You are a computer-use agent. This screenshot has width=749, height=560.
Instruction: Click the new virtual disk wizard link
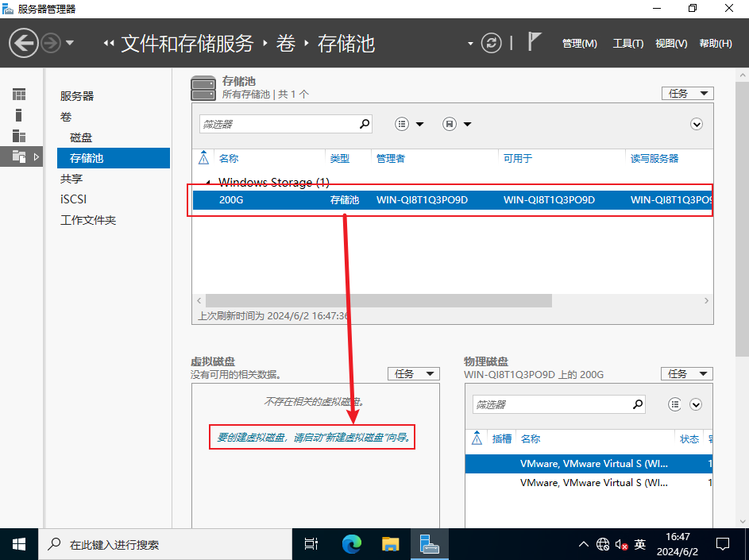click(315, 437)
